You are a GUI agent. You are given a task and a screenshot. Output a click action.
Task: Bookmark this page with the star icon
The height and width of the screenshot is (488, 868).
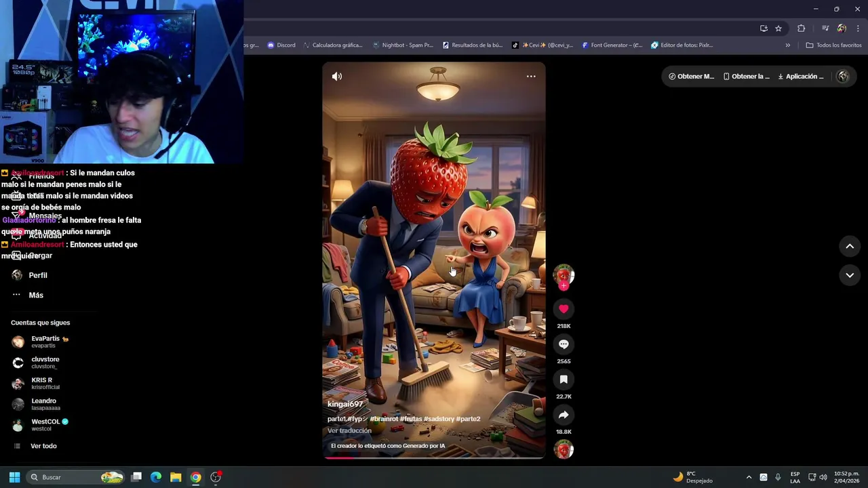pos(778,28)
